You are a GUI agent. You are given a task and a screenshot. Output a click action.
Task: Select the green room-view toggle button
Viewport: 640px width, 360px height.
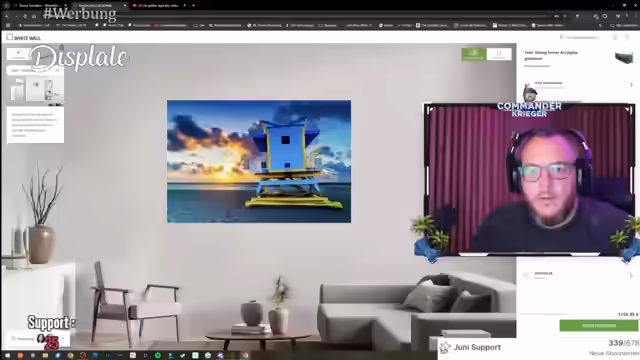coord(474,54)
